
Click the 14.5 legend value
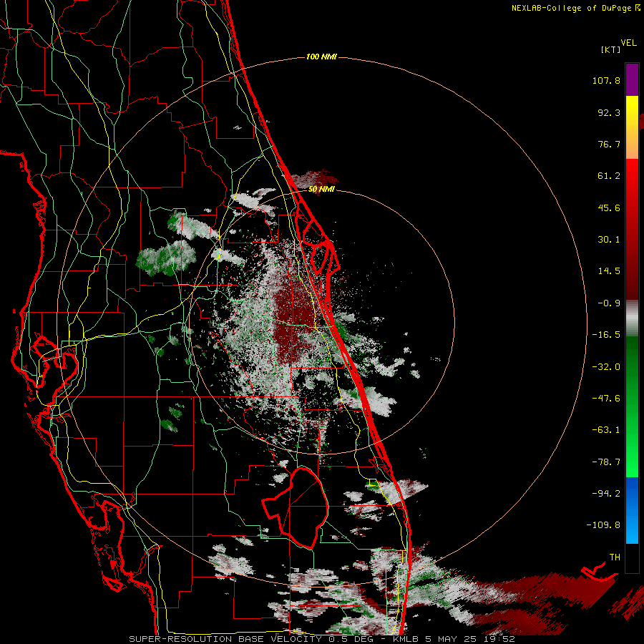click(609, 271)
